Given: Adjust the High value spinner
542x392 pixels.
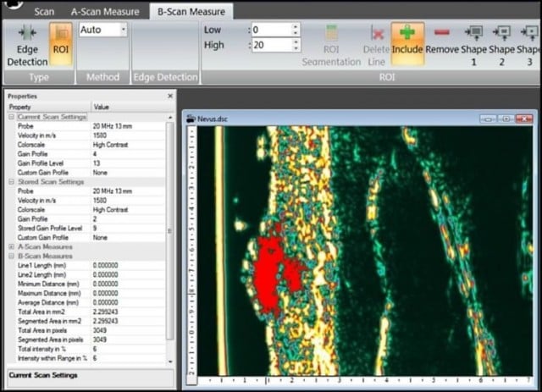Looking at the screenshot, I should 296,45.
